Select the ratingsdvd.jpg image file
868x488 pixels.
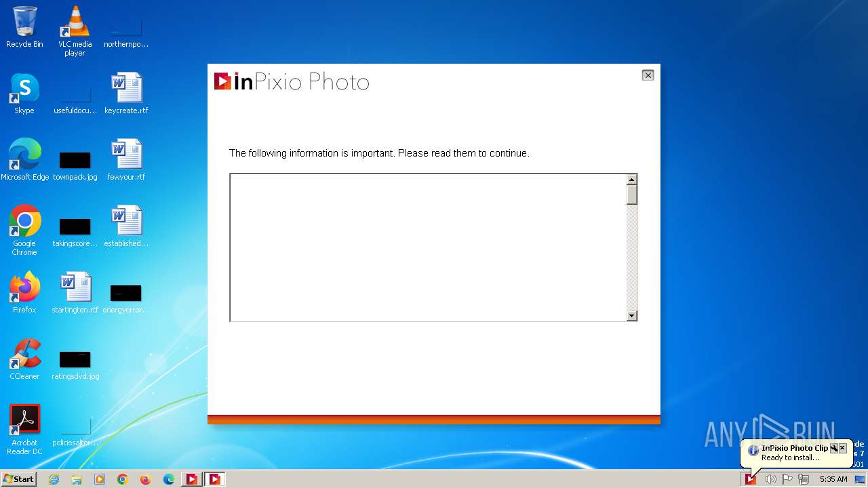pos(75,365)
